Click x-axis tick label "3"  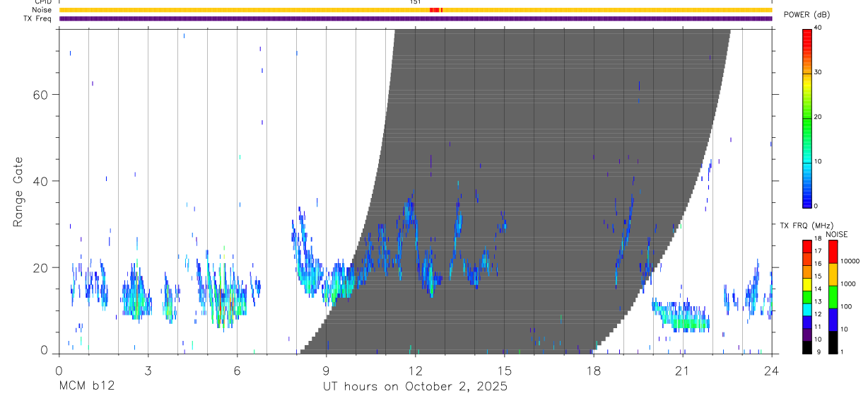pyautogui.click(x=148, y=371)
